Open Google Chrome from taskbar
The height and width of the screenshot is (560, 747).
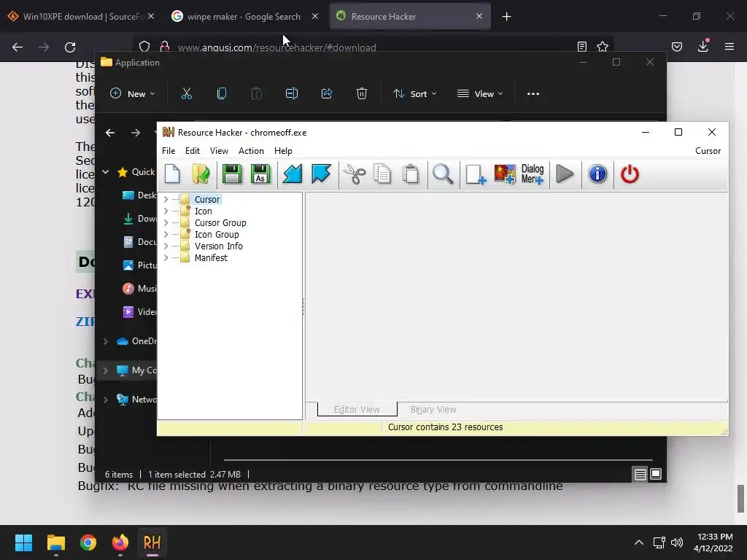88,542
